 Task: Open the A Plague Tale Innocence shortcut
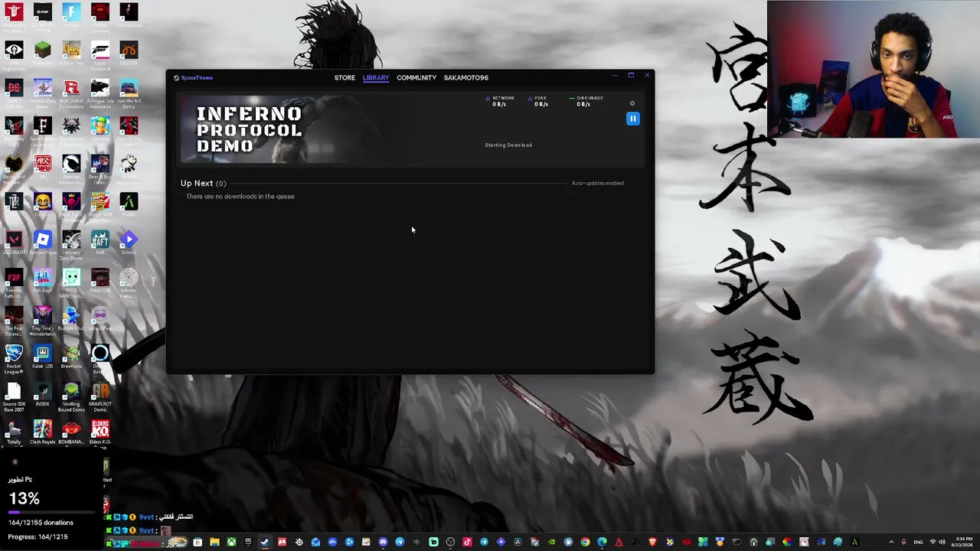click(x=100, y=93)
